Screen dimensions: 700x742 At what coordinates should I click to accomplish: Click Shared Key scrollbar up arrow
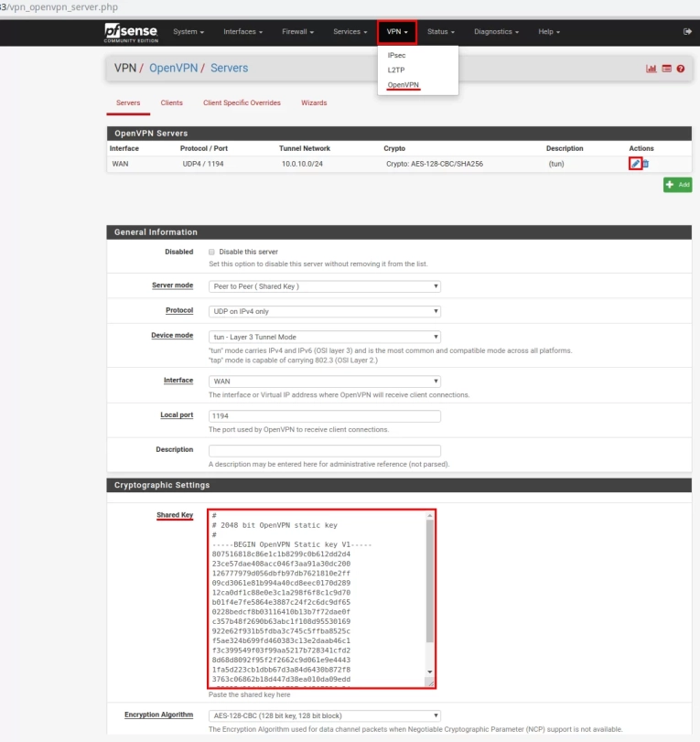[430, 515]
